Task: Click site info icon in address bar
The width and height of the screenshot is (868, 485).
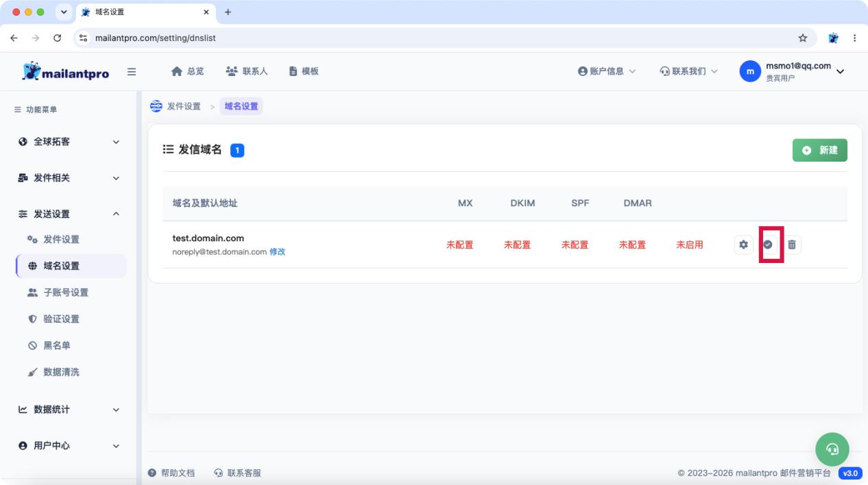Action: [x=84, y=38]
